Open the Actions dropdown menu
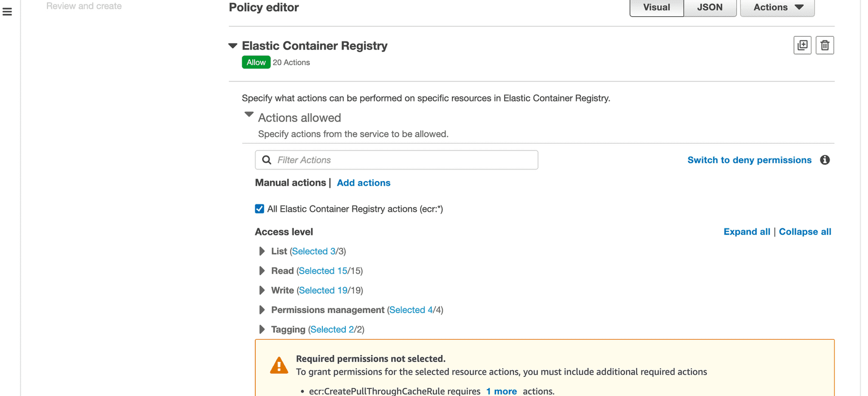 (776, 7)
